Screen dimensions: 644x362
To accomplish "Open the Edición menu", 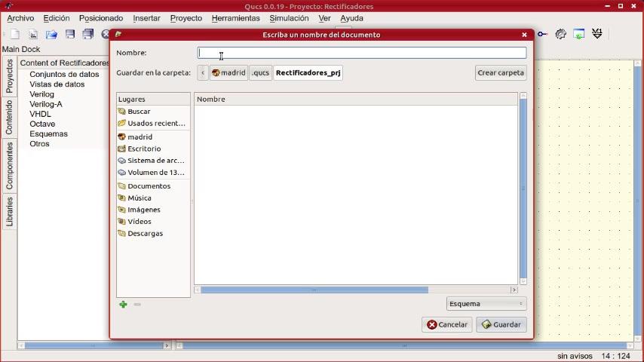I will tap(57, 18).
